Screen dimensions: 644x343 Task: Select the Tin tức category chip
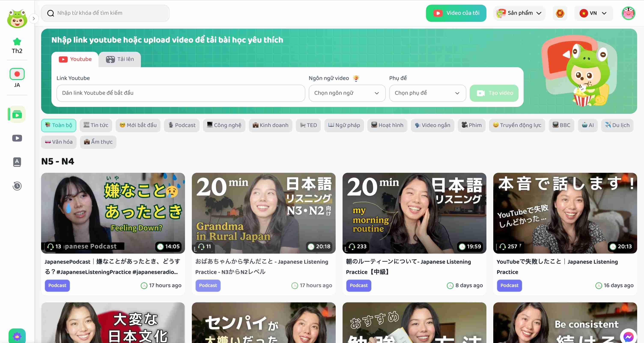coord(96,125)
